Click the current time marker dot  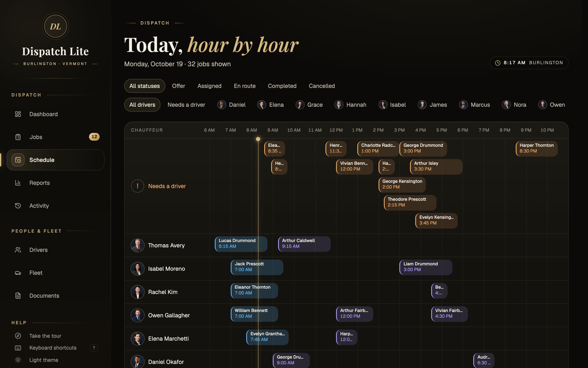pos(258,139)
